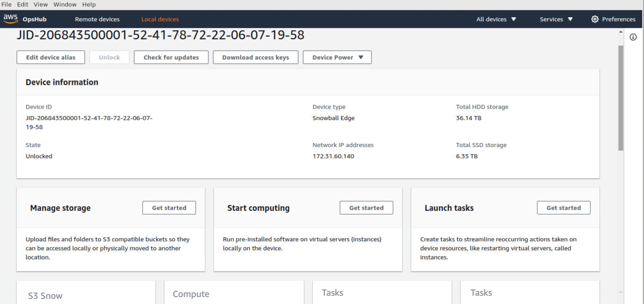Select the Device ID value text
This screenshot has width=644, height=304.
tap(89, 122)
